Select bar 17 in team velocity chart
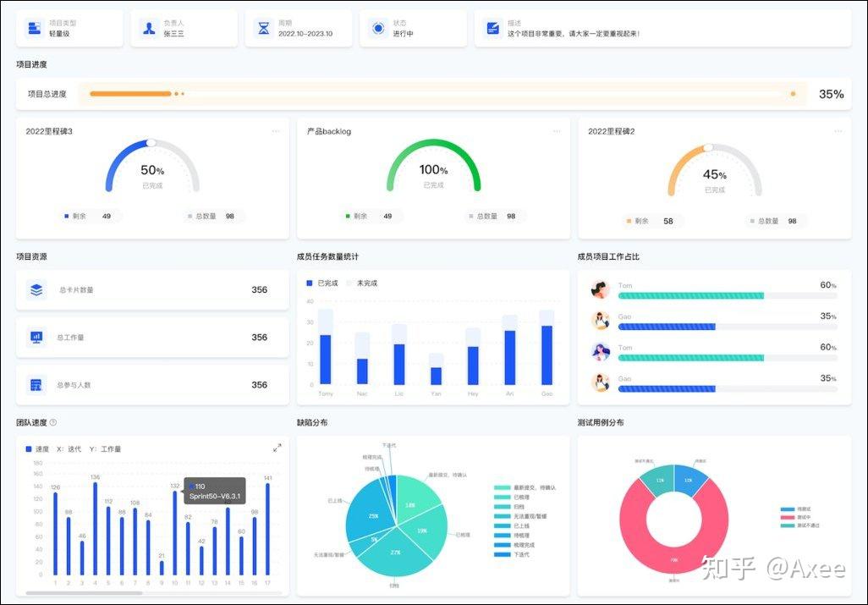868x605 pixels. point(268,529)
